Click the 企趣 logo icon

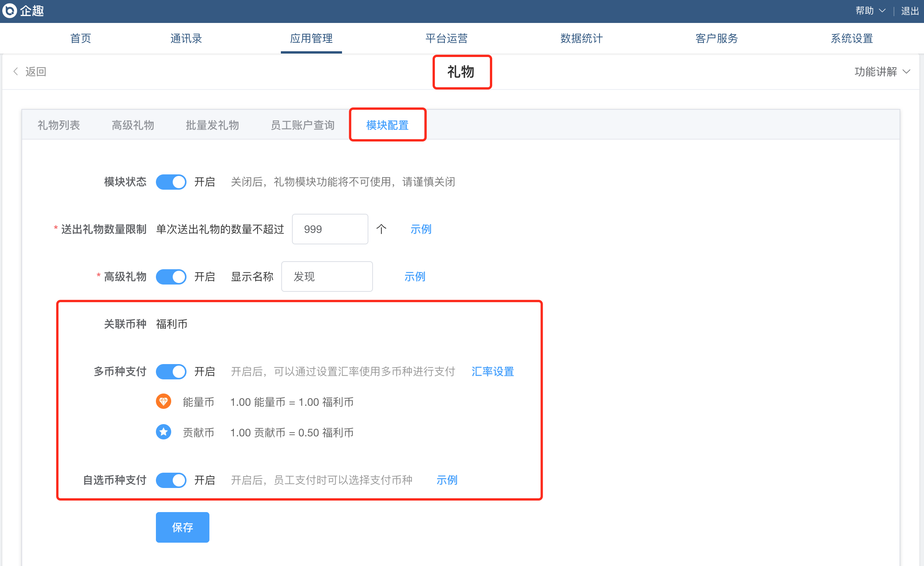[x=10, y=11]
